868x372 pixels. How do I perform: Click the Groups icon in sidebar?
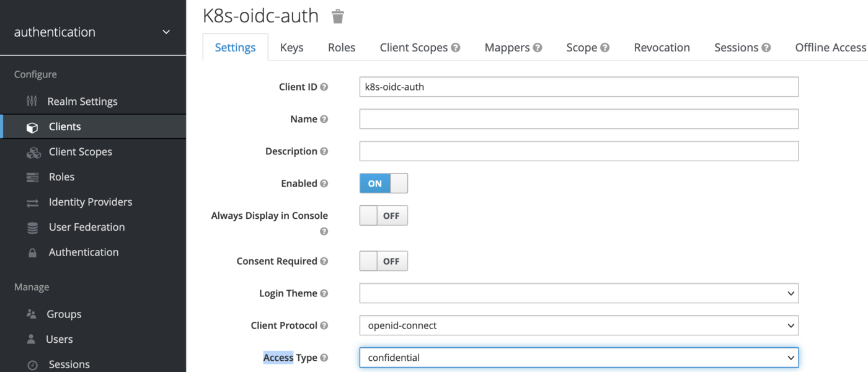(x=32, y=314)
